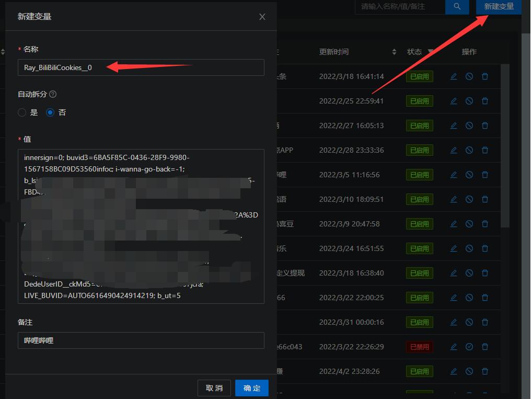The image size is (532, 399).
Task: Edit the row updated 2022/2/25 22:59:41
Action: (x=453, y=101)
